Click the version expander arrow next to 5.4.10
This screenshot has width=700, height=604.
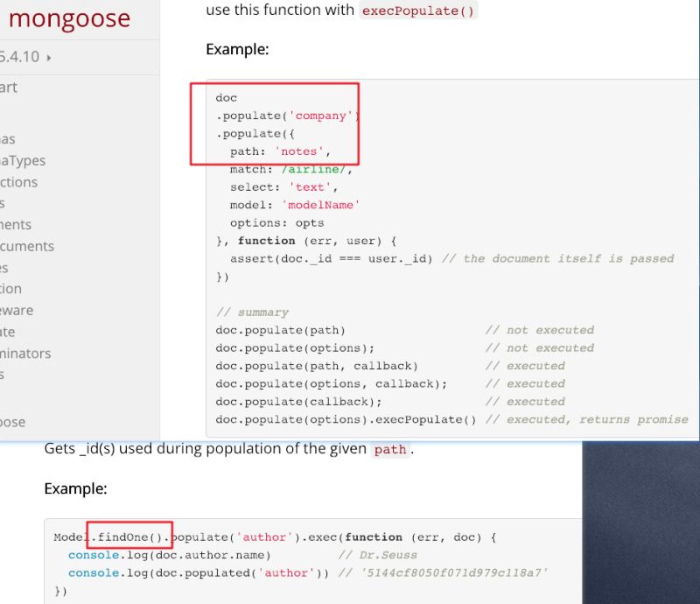click(x=51, y=58)
